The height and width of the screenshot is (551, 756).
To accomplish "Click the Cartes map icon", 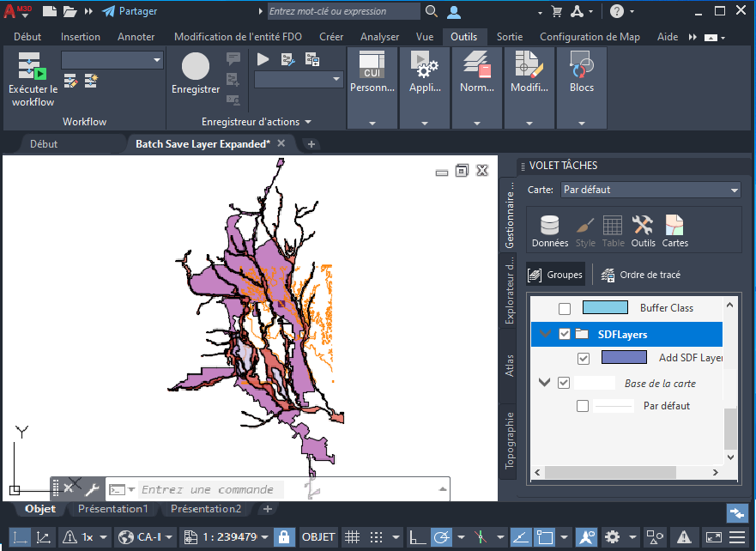I will pos(674,225).
